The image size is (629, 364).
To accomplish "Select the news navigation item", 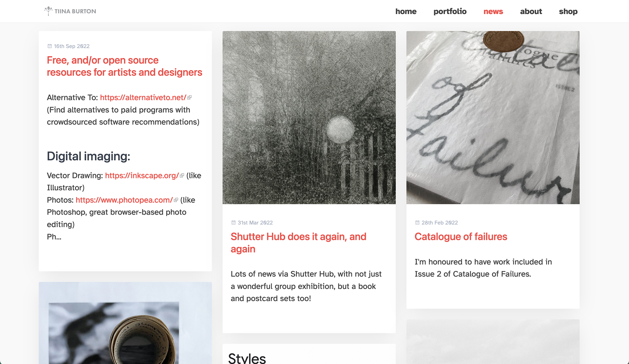I will click(x=493, y=11).
